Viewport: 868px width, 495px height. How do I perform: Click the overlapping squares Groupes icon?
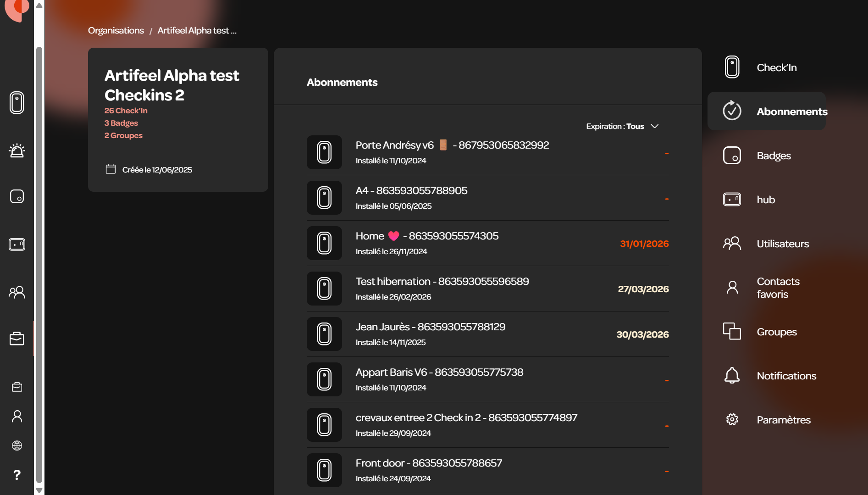click(x=732, y=331)
